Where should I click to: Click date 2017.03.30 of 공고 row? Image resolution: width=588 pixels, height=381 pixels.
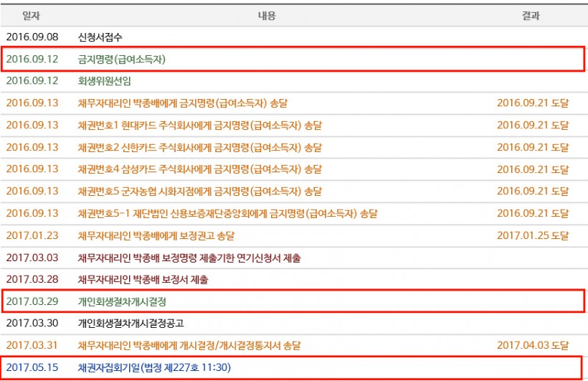(32, 323)
